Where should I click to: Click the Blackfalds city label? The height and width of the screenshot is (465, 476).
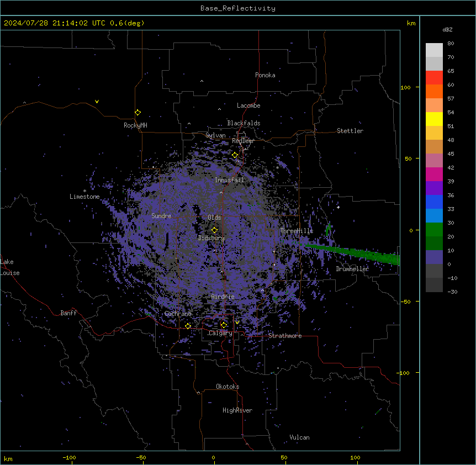point(244,123)
